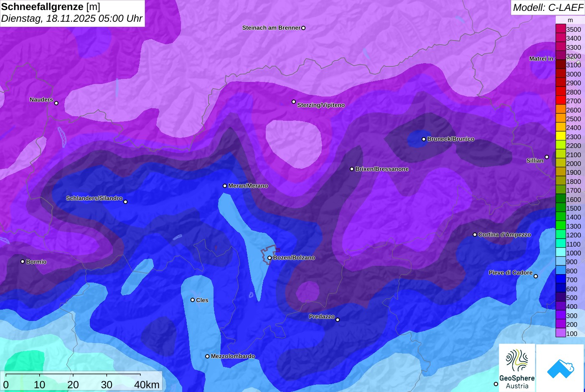Select the 2100 legend value
This screenshot has width=585, height=392.
coord(573,155)
